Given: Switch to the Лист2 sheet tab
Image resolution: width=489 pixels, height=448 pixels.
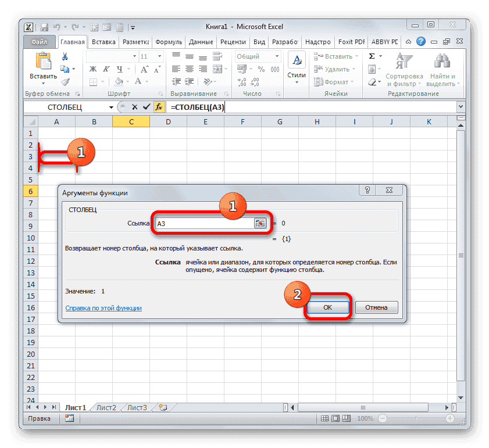Looking at the screenshot, I should coord(106,407).
